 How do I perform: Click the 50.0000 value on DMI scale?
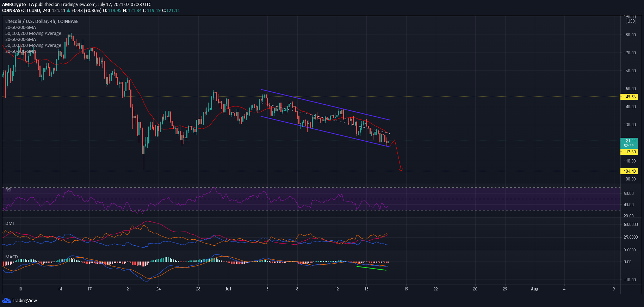pyautogui.click(x=631, y=224)
